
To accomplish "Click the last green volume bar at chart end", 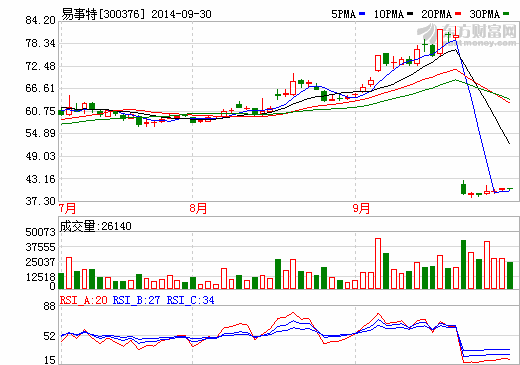I will 510,276.
